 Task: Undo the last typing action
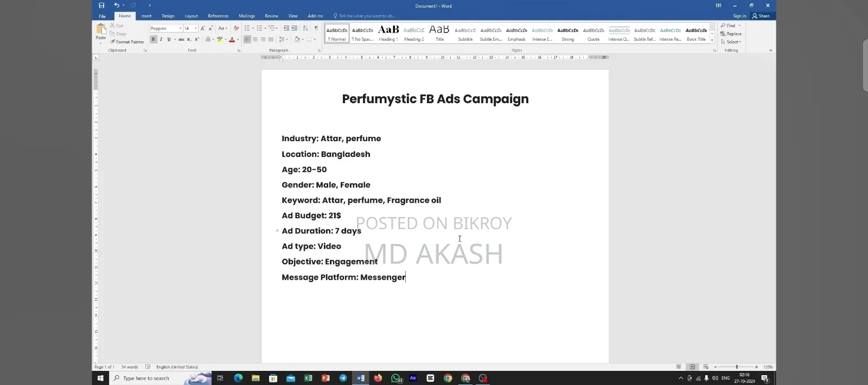pyautogui.click(x=116, y=5)
